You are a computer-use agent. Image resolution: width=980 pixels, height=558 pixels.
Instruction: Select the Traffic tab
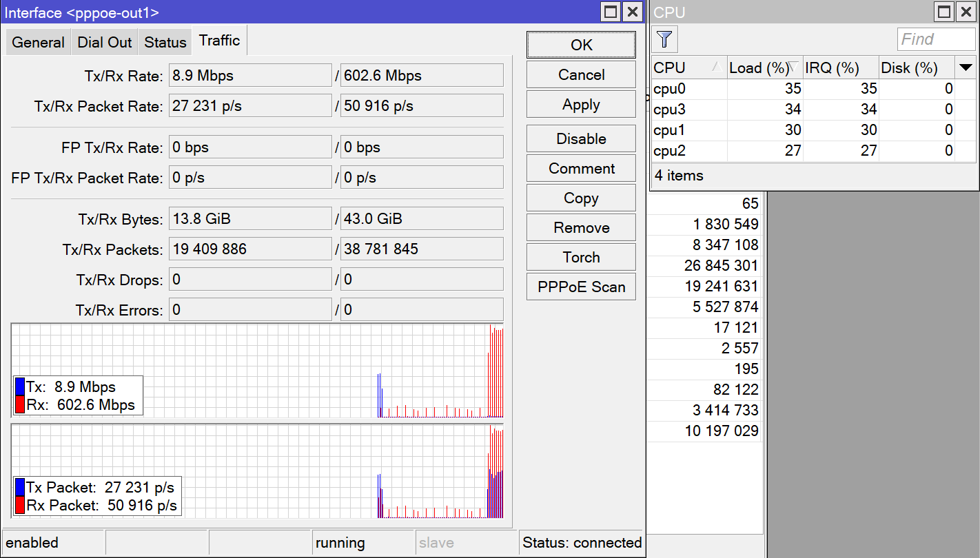click(220, 41)
